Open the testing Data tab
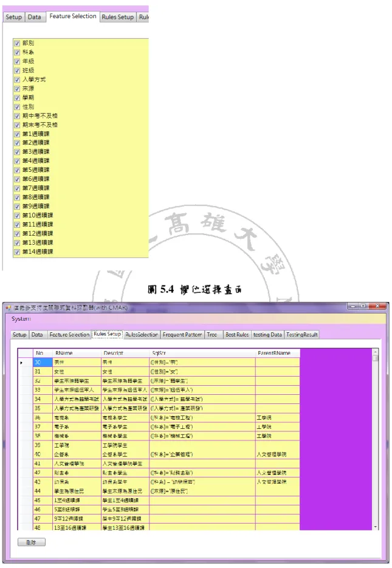Screen dimensions: 392x568 [267, 335]
